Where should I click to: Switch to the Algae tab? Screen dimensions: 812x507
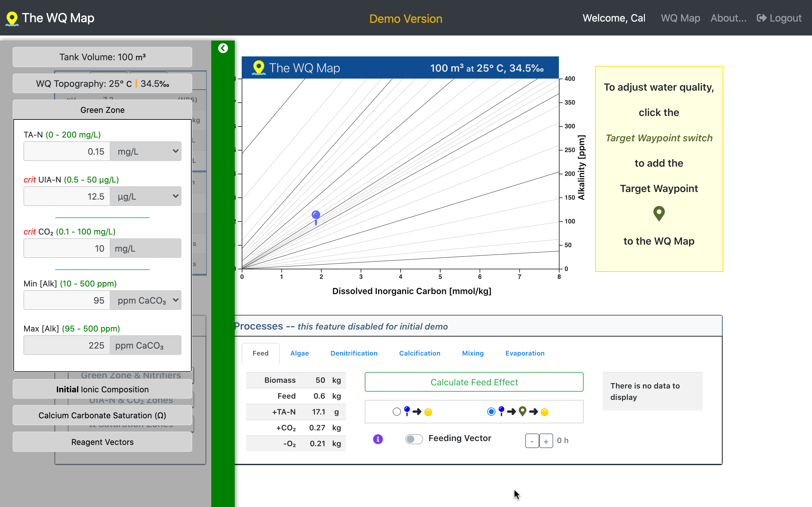point(299,353)
